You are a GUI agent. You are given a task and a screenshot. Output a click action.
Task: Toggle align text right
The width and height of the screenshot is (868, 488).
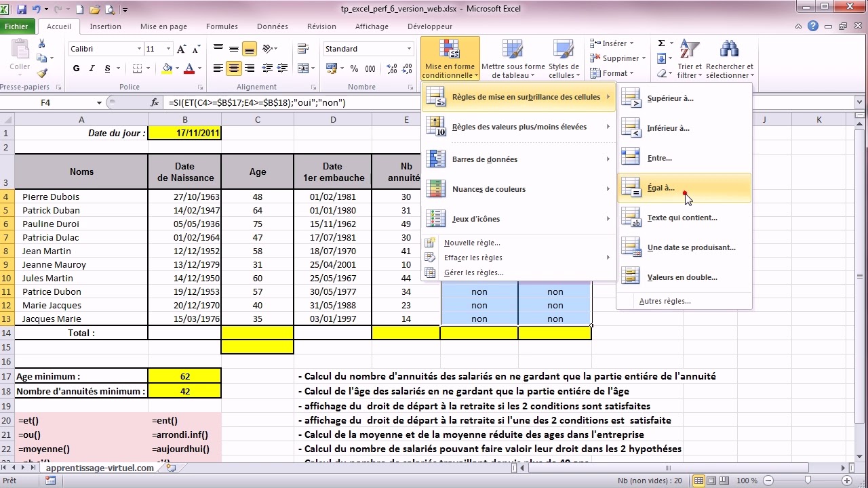pos(250,68)
